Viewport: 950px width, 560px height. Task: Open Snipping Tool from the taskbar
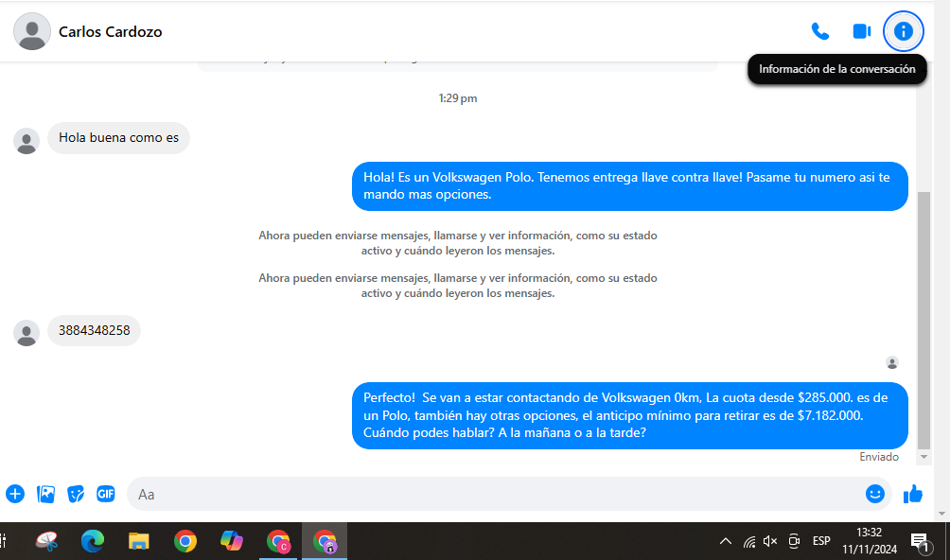pos(46,541)
